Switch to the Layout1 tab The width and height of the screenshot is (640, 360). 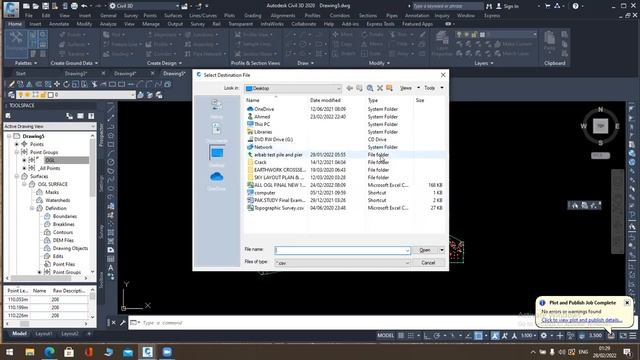(44, 334)
